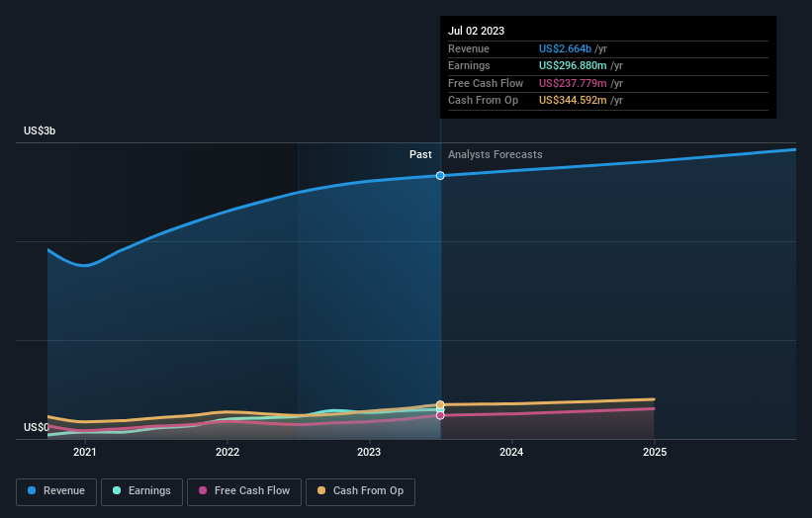Click the US$3b y-axis label

click(x=40, y=130)
